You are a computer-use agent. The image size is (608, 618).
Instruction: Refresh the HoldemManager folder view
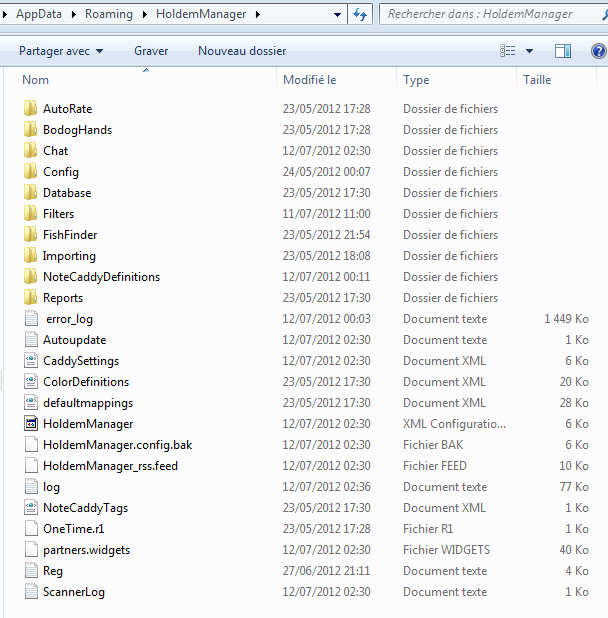[360, 15]
